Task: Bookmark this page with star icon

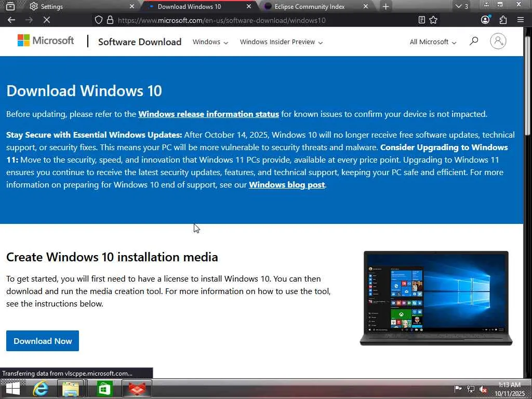Action: coord(433,20)
